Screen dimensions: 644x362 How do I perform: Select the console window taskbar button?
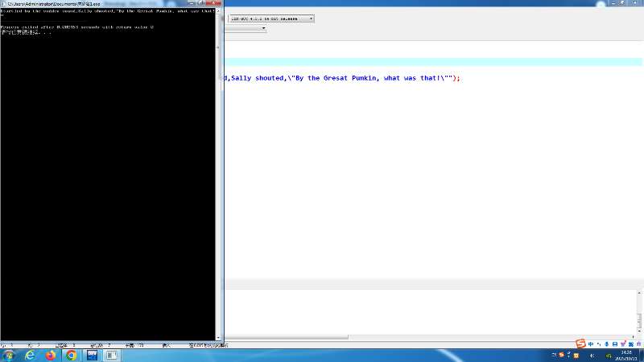pos(112,356)
